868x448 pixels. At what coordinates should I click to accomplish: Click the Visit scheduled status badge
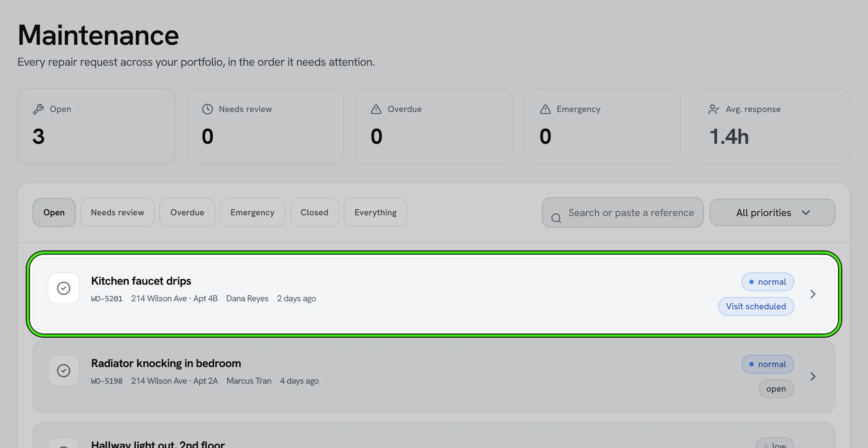click(756, 306)
